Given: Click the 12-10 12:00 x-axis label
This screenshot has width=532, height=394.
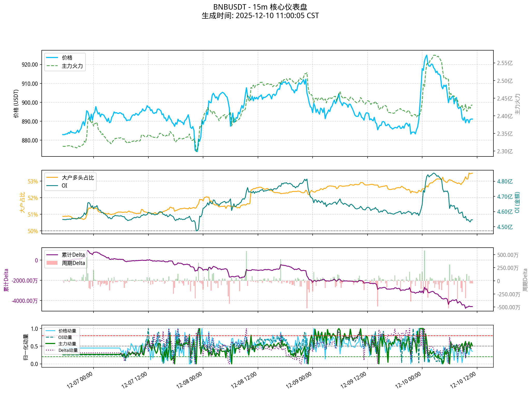Looking at the screenshot, I should (x=463, y=380).
